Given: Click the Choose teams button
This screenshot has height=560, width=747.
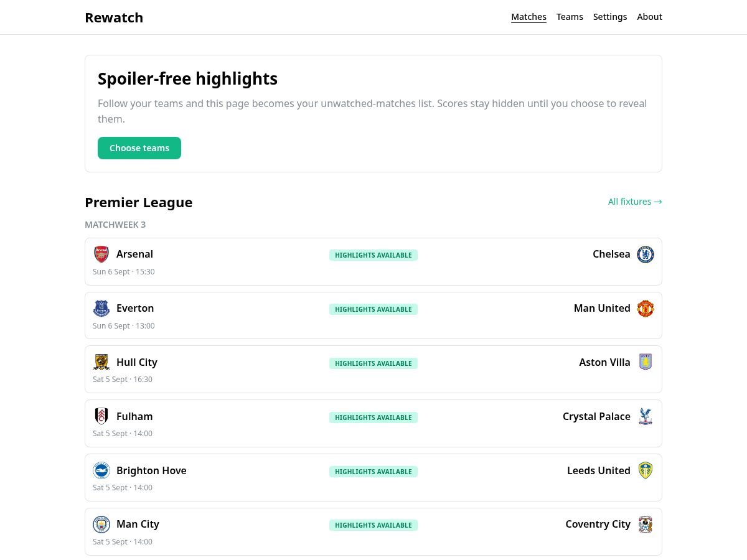Looking at the screenshot, I should click(139, 148).
